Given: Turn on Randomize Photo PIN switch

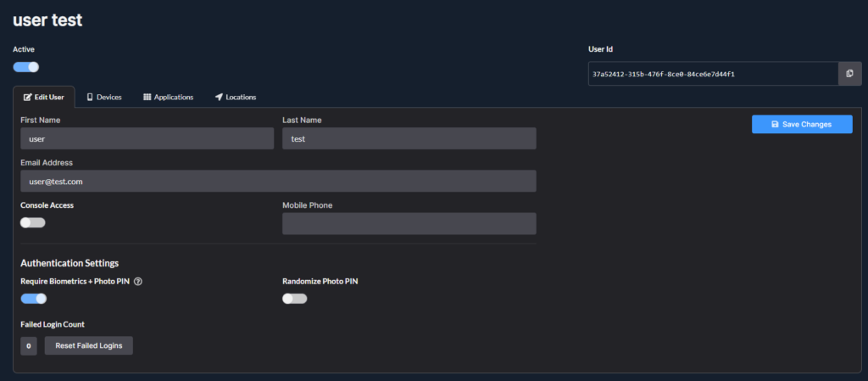Looking at the screenshot, I should [294, 299].
